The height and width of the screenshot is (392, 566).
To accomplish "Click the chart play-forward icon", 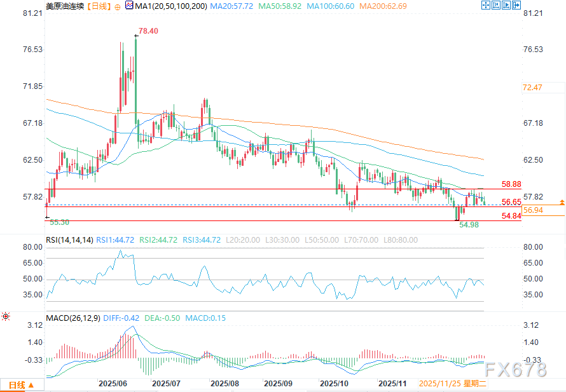I will tap(507, 6).
